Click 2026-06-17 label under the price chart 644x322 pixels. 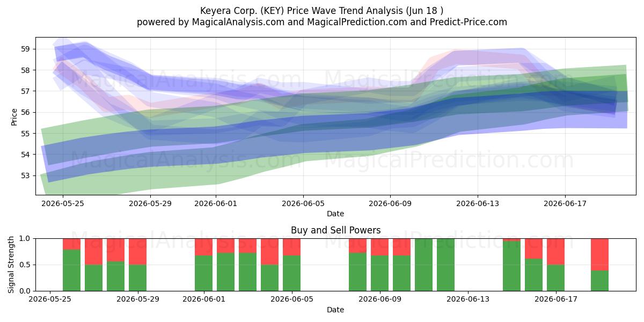coord(565,203)
